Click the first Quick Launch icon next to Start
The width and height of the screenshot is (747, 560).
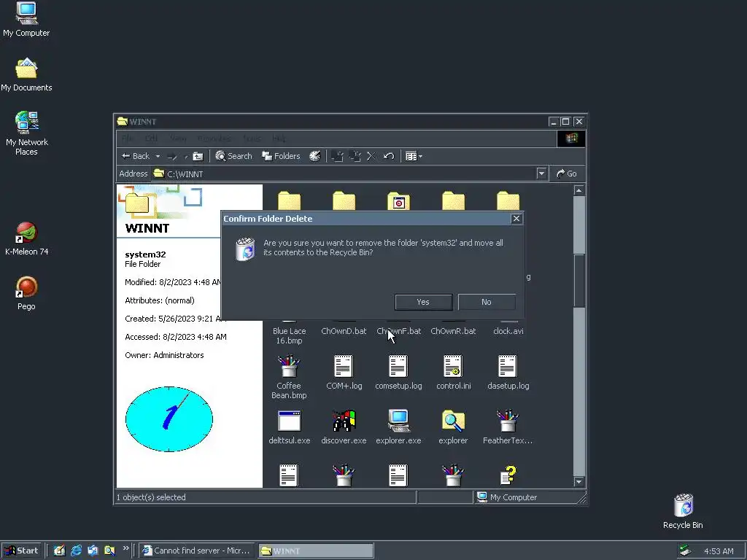[59, 551]
